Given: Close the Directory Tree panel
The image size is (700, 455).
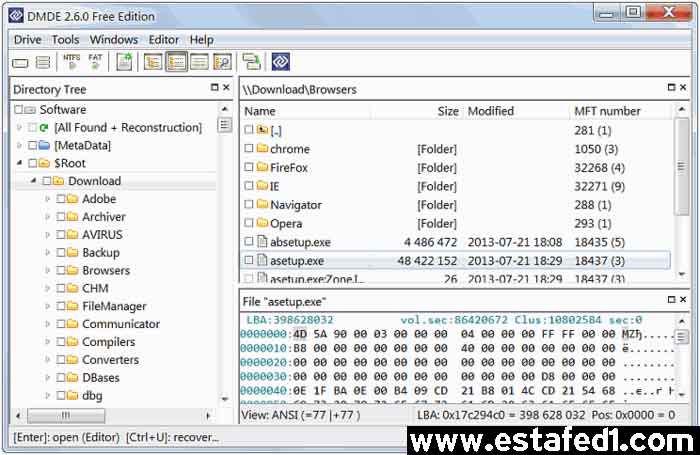Looking at the screenshot, I should (x=228, y=89).
